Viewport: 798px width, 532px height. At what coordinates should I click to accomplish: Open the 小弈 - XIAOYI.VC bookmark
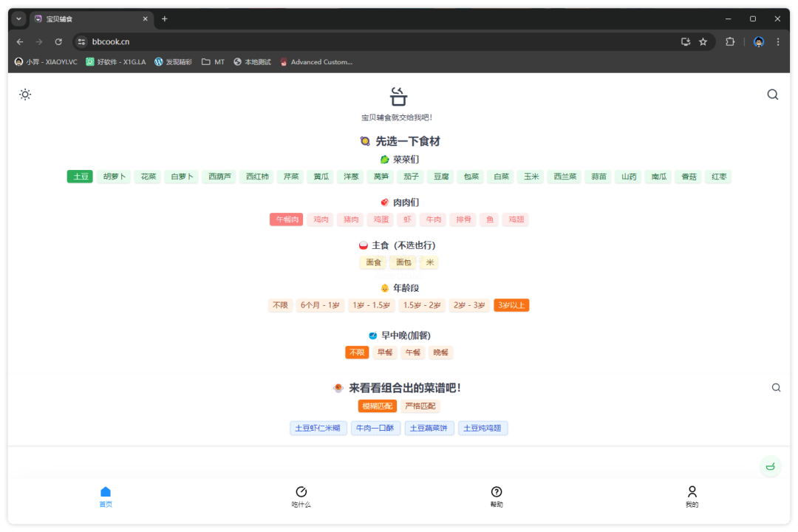(46, 61)
